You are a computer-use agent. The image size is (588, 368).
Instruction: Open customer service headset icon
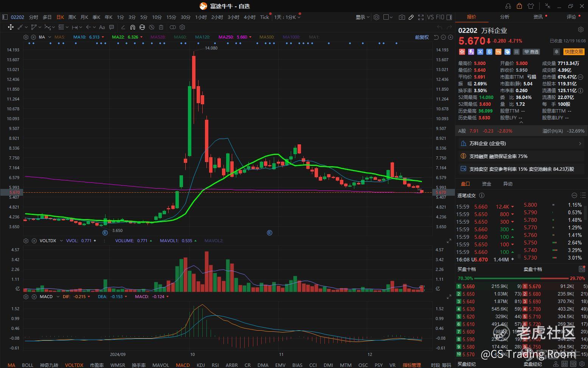[x=508, y=6]
